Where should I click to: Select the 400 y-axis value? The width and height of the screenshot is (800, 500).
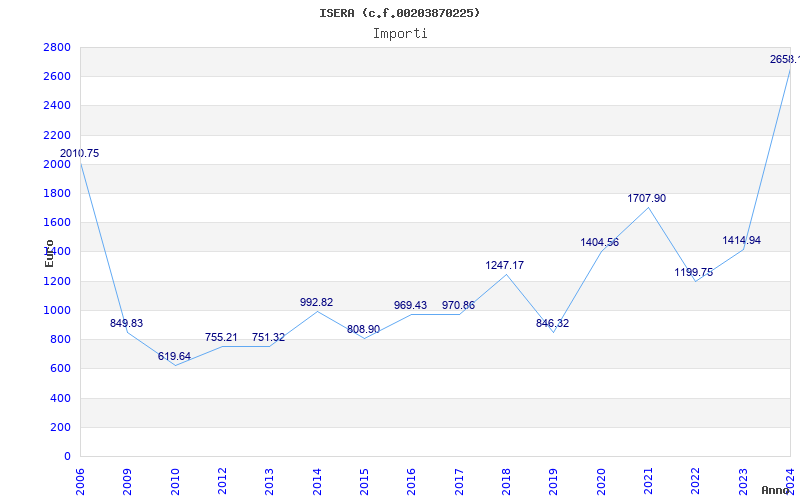coord(60,398)
